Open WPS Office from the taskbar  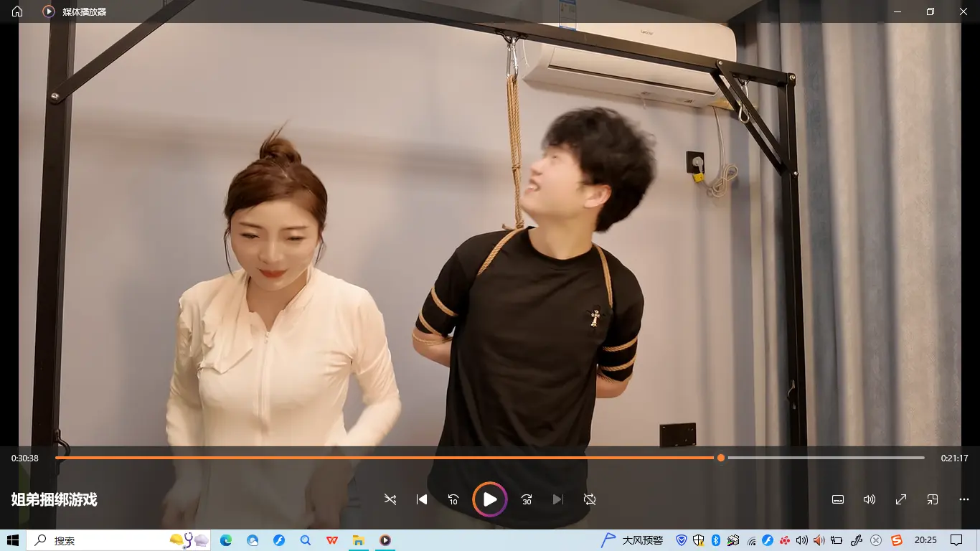coord(332,540)
